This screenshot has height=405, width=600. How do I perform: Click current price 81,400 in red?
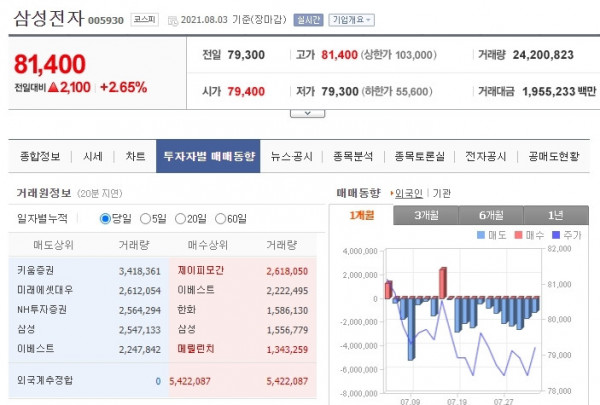[x=50, y=64]
